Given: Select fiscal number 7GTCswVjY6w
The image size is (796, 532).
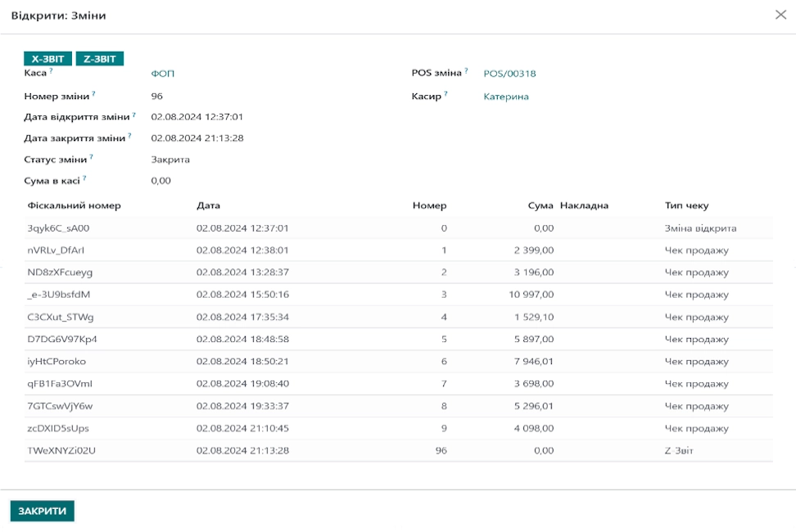Looking at the screenshot, I should [60, 406].
